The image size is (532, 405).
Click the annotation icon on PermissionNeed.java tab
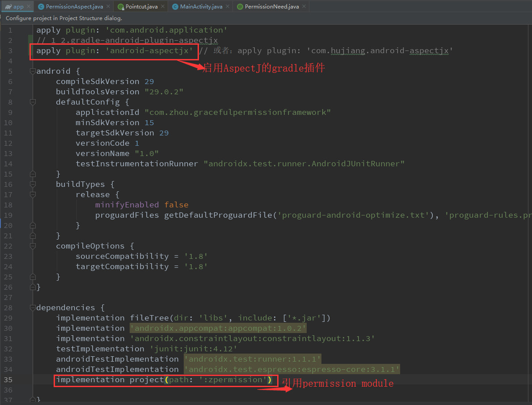point(240,6)
